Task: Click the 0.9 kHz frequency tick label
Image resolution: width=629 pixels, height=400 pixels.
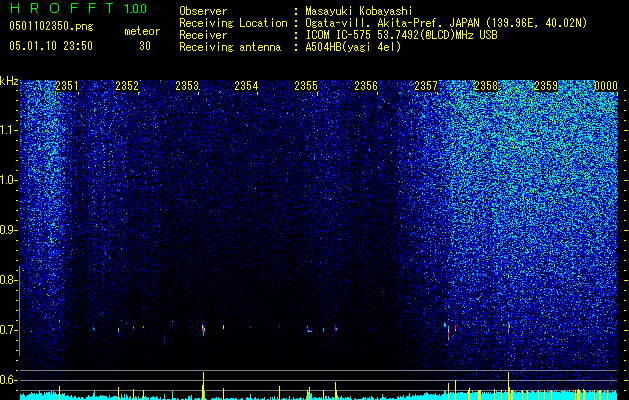Action: [x=8, y=230]
